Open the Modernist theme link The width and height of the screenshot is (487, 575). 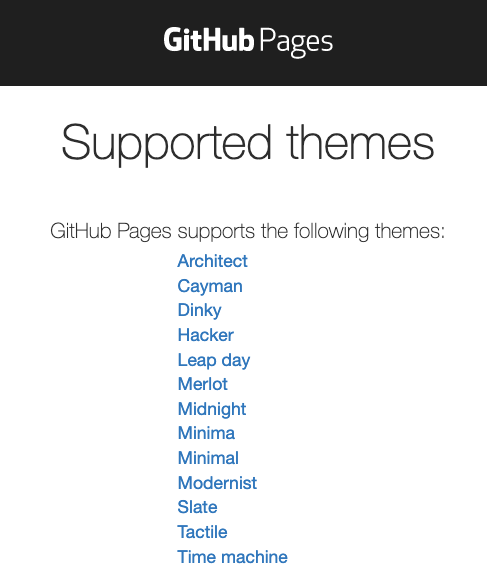(217, 483)
